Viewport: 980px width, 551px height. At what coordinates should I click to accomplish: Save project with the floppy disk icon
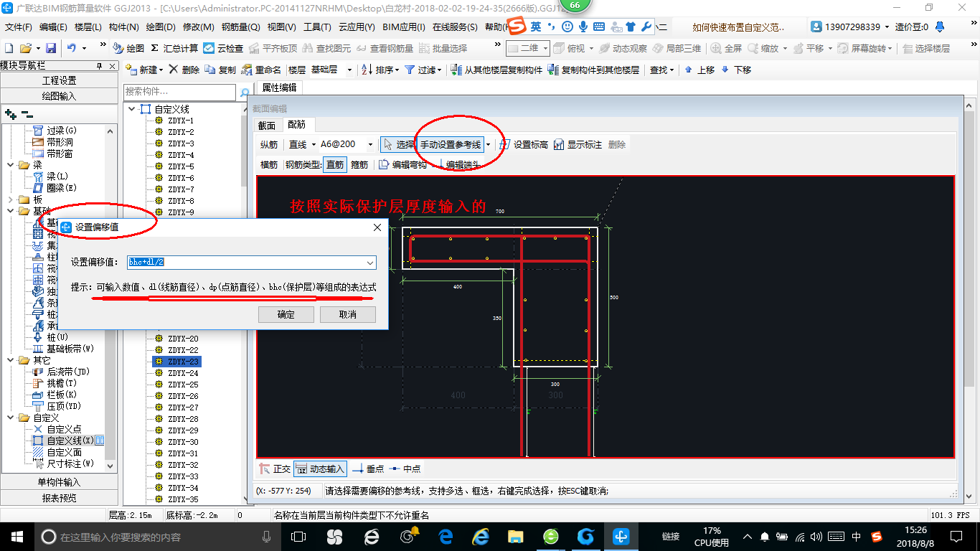coord(51,48)
